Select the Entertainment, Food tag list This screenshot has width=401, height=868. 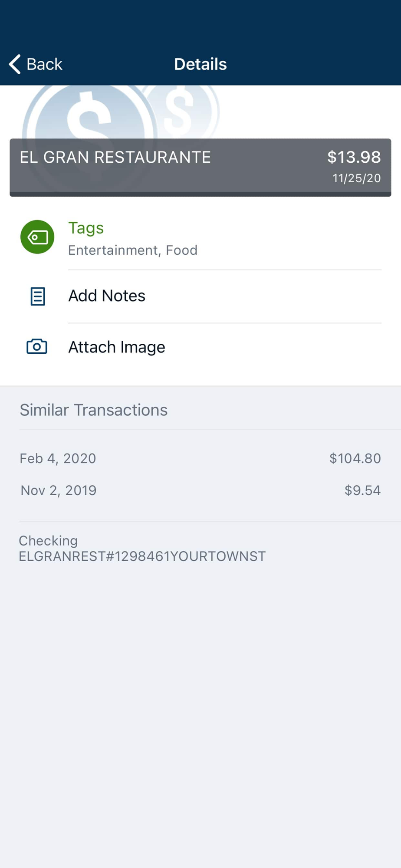[133, 250]
